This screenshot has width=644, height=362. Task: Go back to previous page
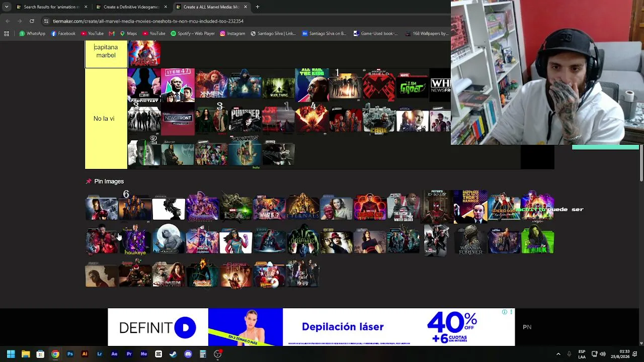(8, 21)
